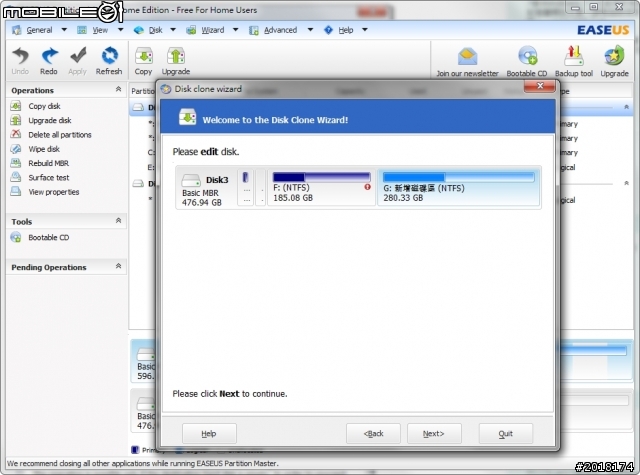Screen dimensions: 640x475
Task: Click the Redo arrow icon
Action: coord(49,56)
